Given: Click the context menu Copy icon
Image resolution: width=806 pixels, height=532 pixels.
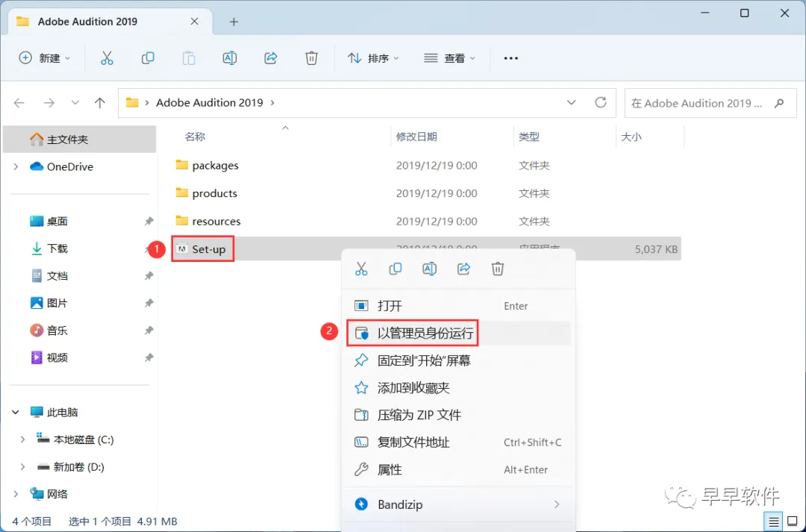Looking at the screenshot, I should click(x=396, y=269).
